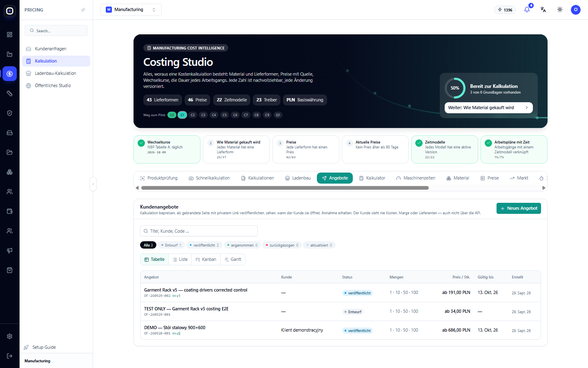This screenshot has width=588, height=368.
Task: Collapse the sidebar with the edge handle
Action: click(x=93, y=184)
